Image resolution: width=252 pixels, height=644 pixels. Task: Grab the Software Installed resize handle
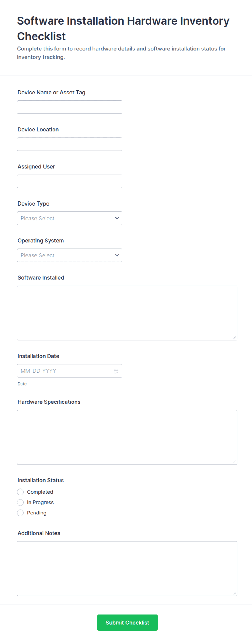point(234,337)
